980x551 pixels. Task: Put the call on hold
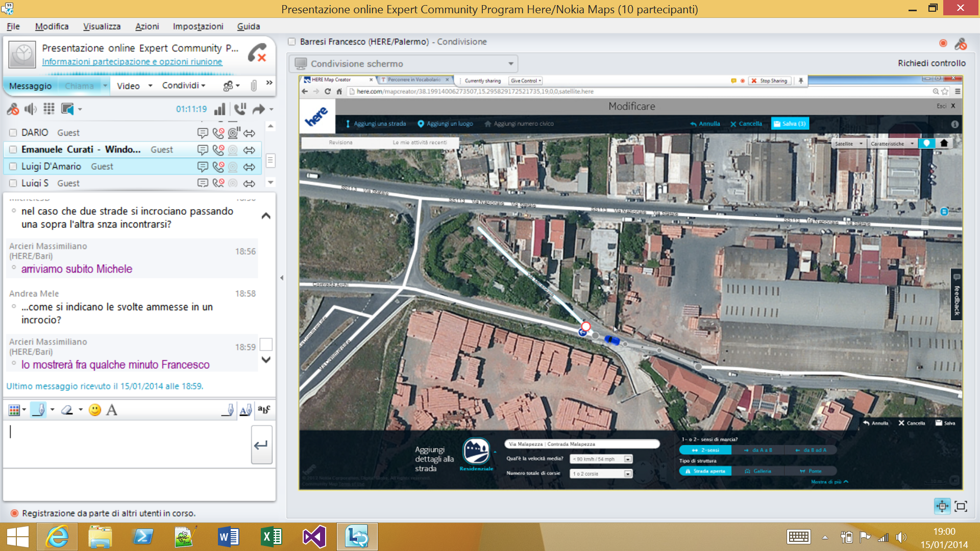point(240,109)
